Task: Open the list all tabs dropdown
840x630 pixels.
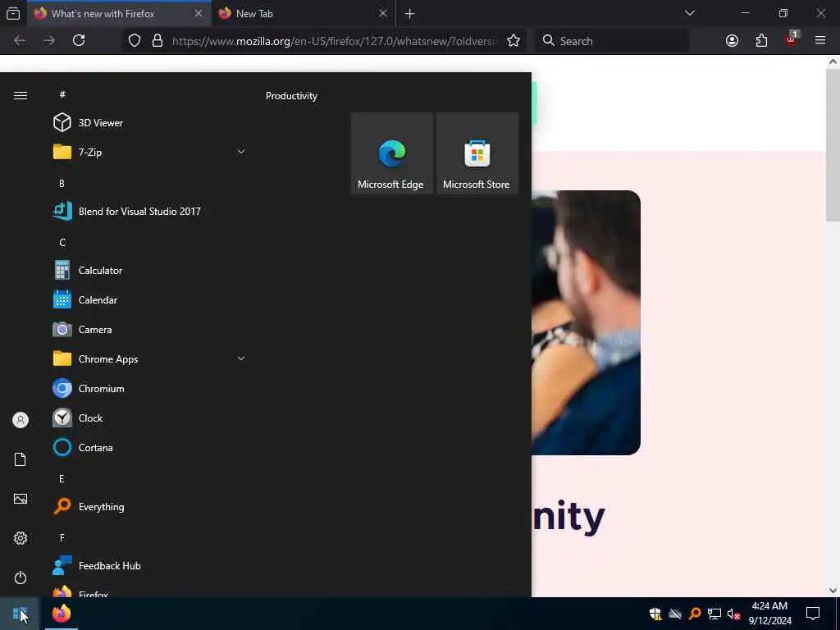Action: pyautogui.click(x=689, y=13)
